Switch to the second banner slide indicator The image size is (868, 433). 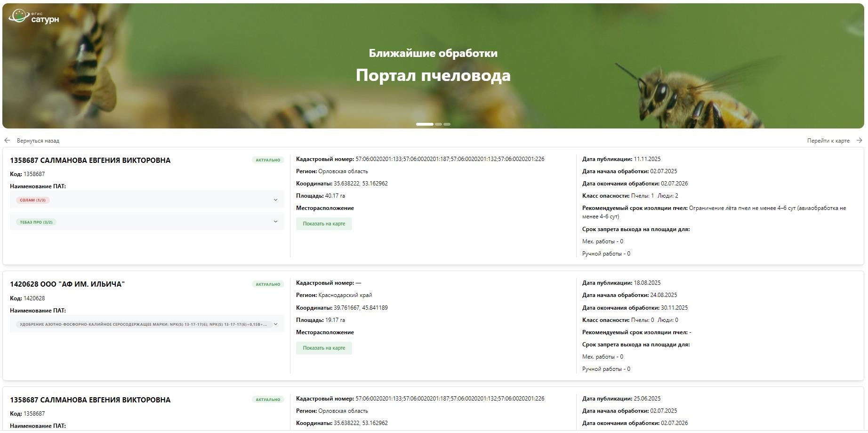438,124
